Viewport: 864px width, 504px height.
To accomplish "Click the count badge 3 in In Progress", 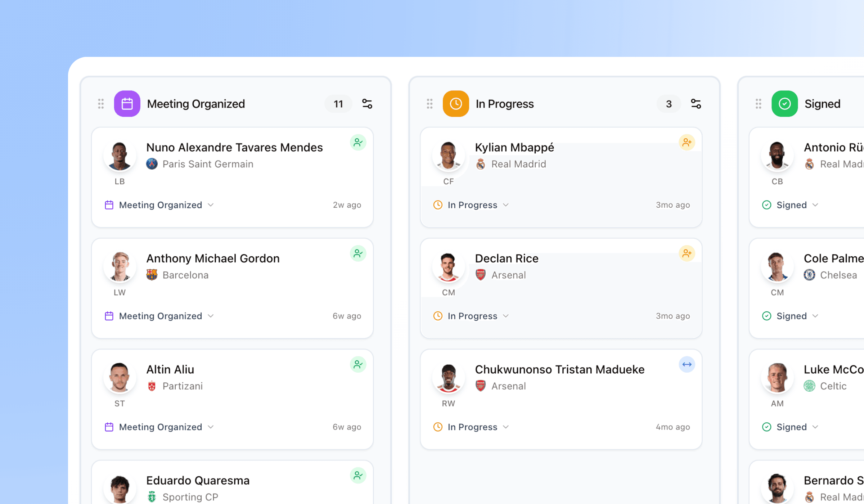I will (669, 104).
